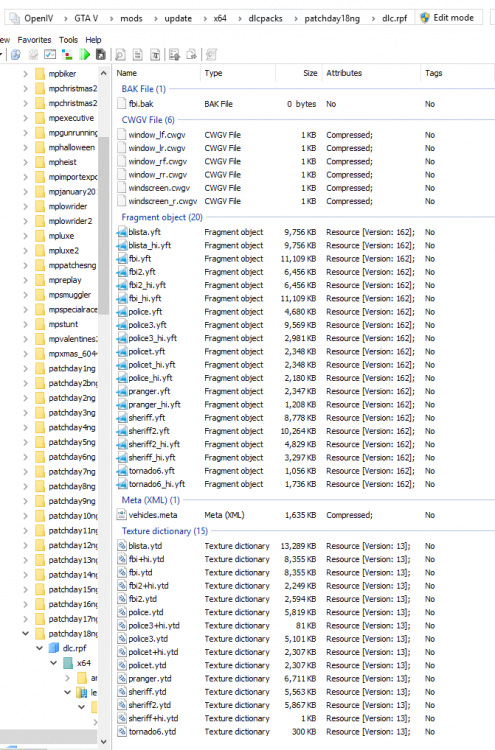The width and height of the screenshot is (495, 750).
Task: Select the vehicles.meta file
Action: coord(153,515)
